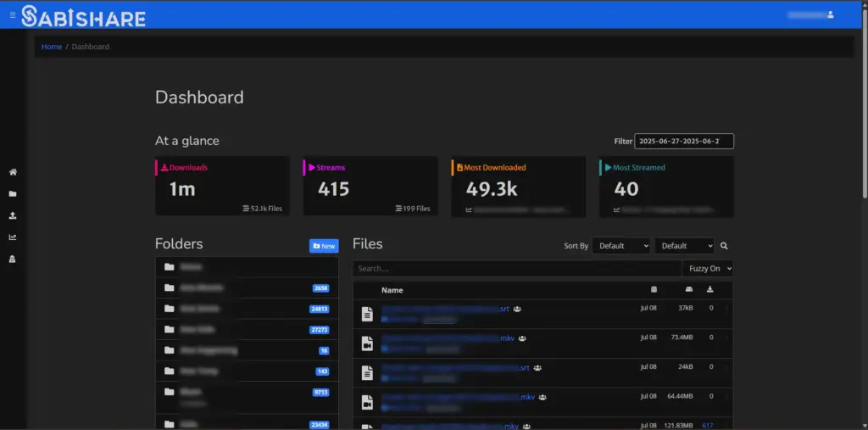868x430 pixels.
Task: Click the download count column header icon
Action: click(x=709, y=290)
